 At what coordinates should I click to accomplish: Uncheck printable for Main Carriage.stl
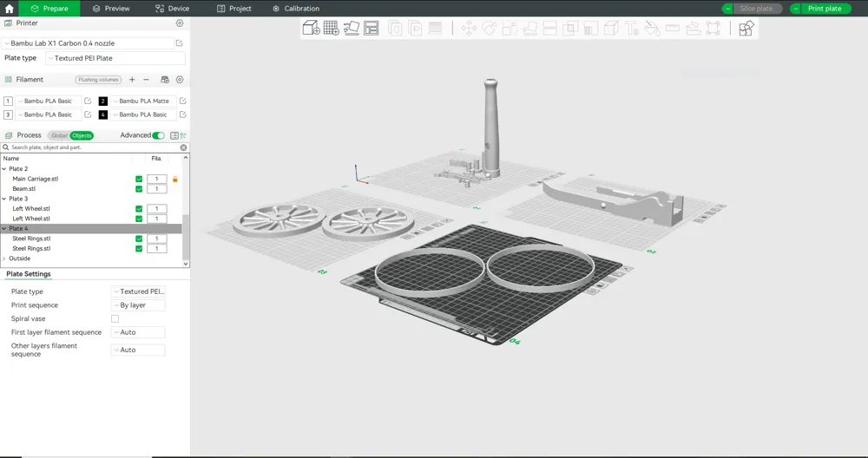139,180
